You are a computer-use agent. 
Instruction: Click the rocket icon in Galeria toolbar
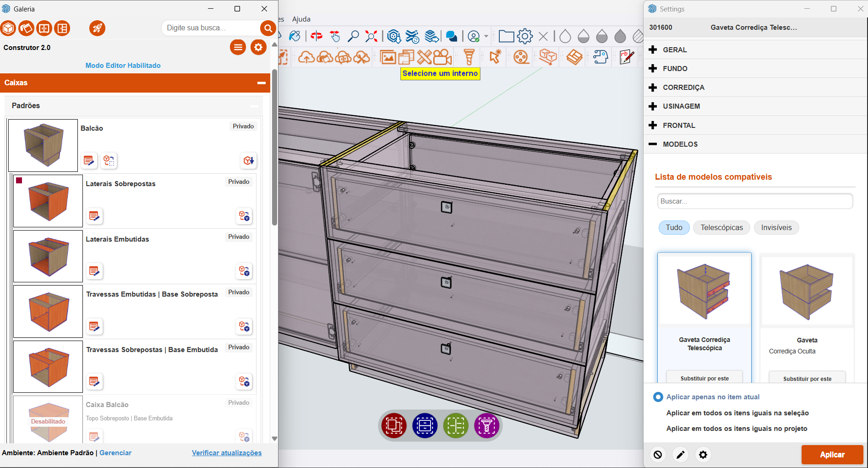coord(97,28)
